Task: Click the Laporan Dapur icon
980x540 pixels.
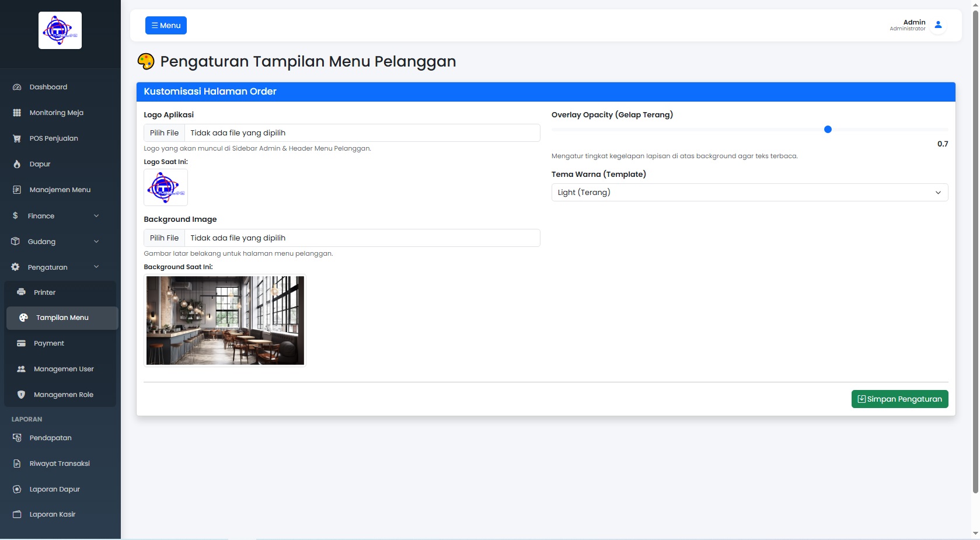Action: click(17, 489)
